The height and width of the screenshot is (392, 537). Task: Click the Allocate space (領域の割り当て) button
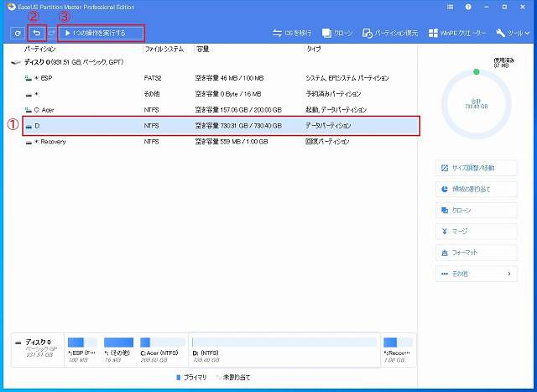point(477,189)
